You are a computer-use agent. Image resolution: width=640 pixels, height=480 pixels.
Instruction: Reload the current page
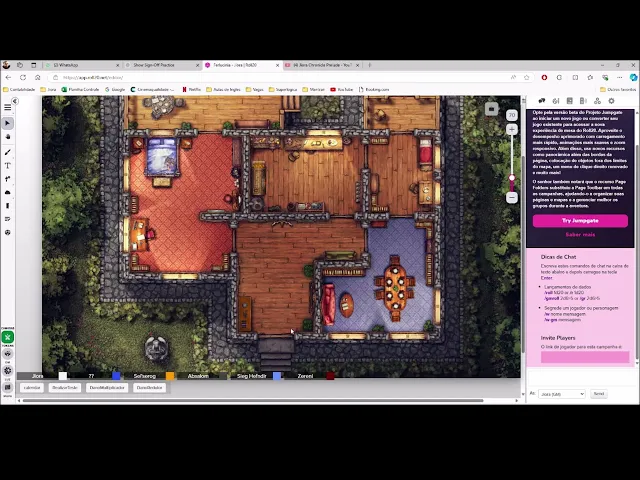(23, 78)
